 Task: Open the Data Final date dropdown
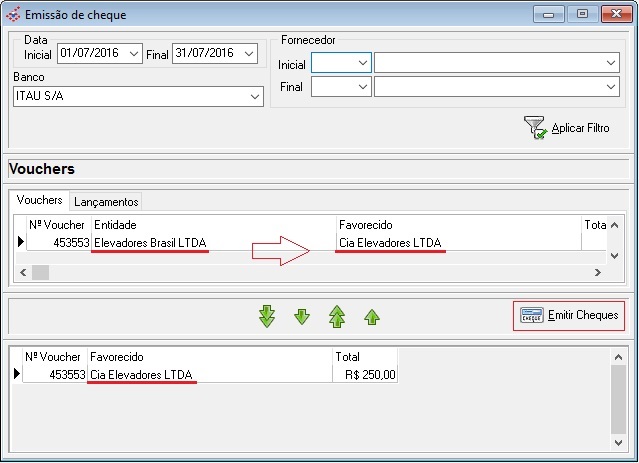click(249, 54)
